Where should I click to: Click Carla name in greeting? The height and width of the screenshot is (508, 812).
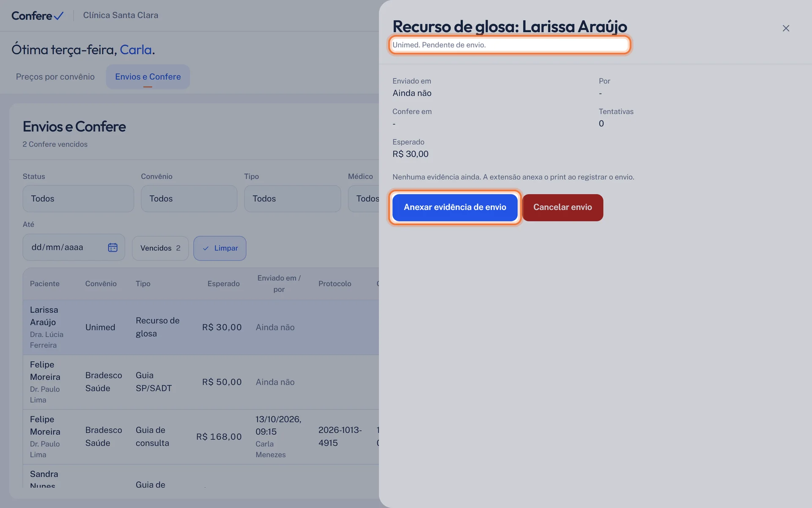136,50
